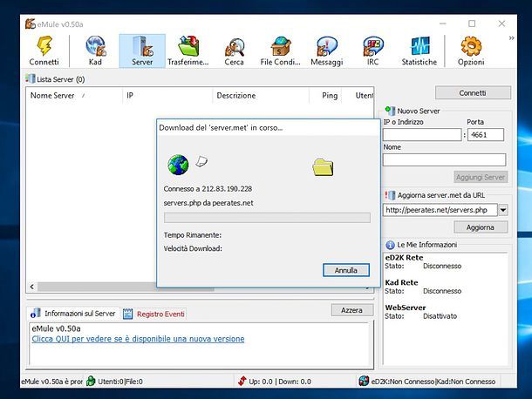The width and height of the screenshot is (532, 399).
Task: Click the download progress bar
Action: 267,218
